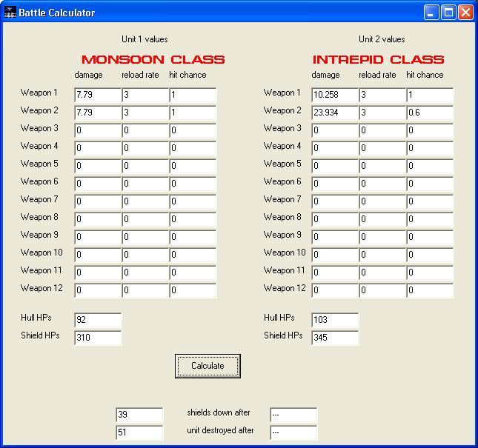Screen dimensions: 478x448
Task: Focus Unit 1 Weapon 10 hit chance field
Action: tap(193, 255)
